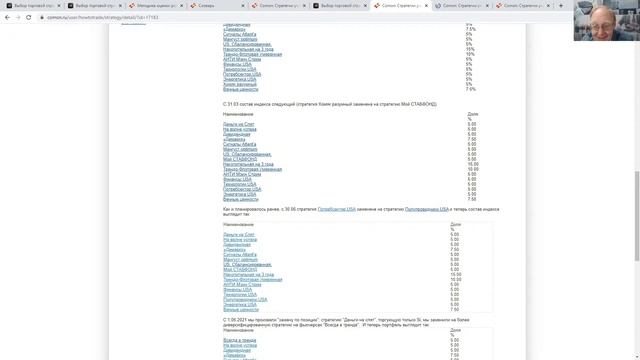
Task: Close the Словарь tab
Action: coord(243,6)
